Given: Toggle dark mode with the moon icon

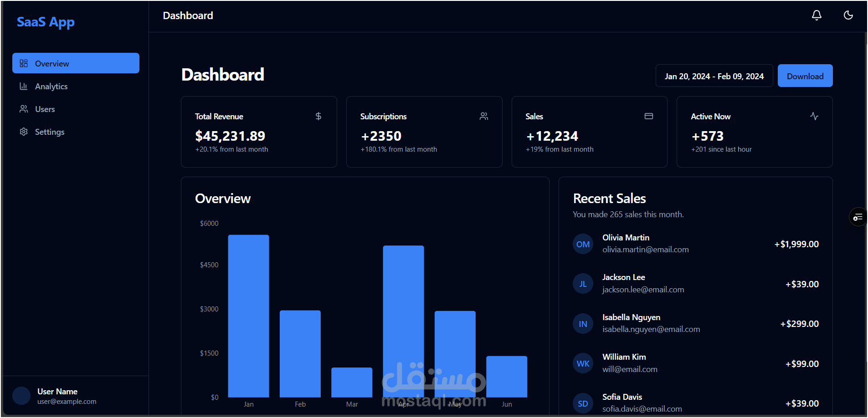Looking at the screenshot, I should click(848, 15).
